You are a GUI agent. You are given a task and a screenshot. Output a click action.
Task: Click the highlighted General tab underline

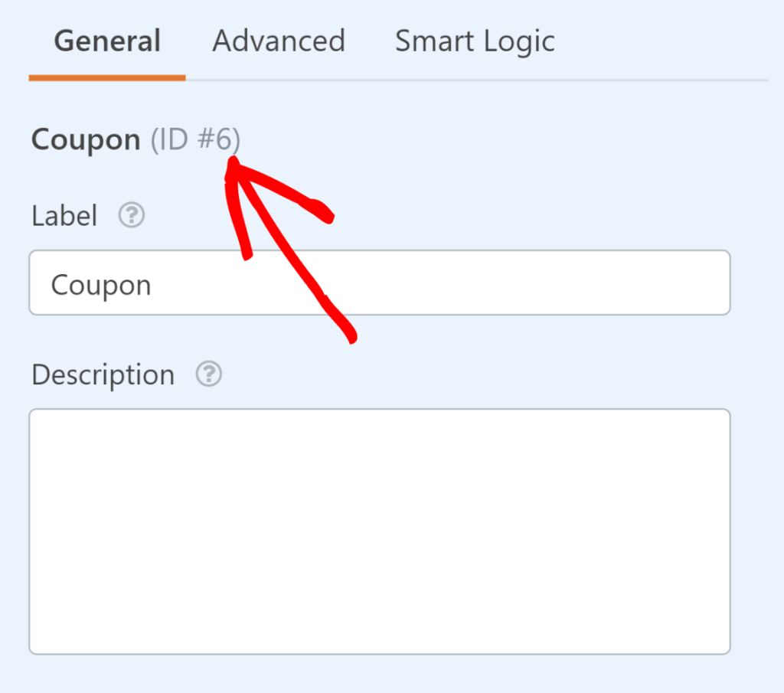coord(107,76)
